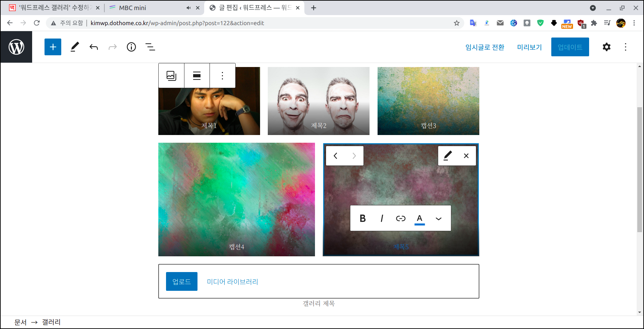The image size is (644, 329).
Task: Edit the 제목5 caption text
Action: click(401, 247)
